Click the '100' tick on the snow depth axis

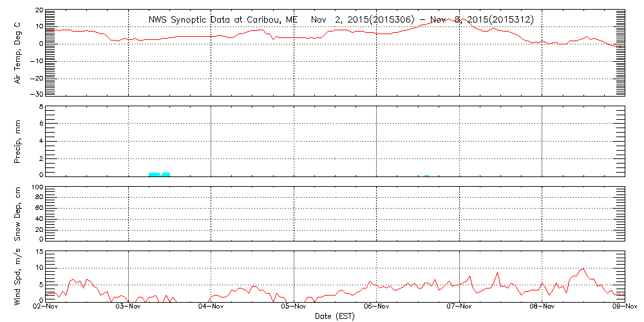[37, 188]
